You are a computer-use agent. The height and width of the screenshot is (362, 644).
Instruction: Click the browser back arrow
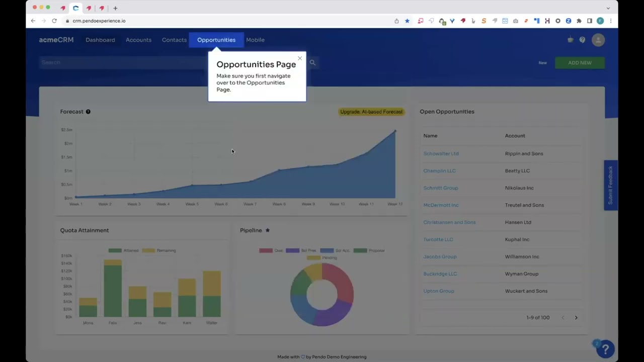(x=33, y=21)
